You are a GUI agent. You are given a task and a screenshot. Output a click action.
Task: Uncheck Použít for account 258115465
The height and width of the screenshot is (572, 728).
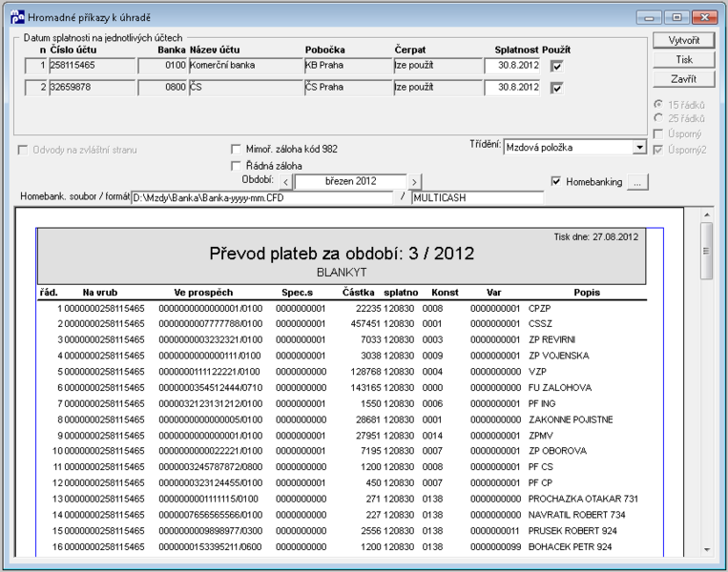point(556,67)
